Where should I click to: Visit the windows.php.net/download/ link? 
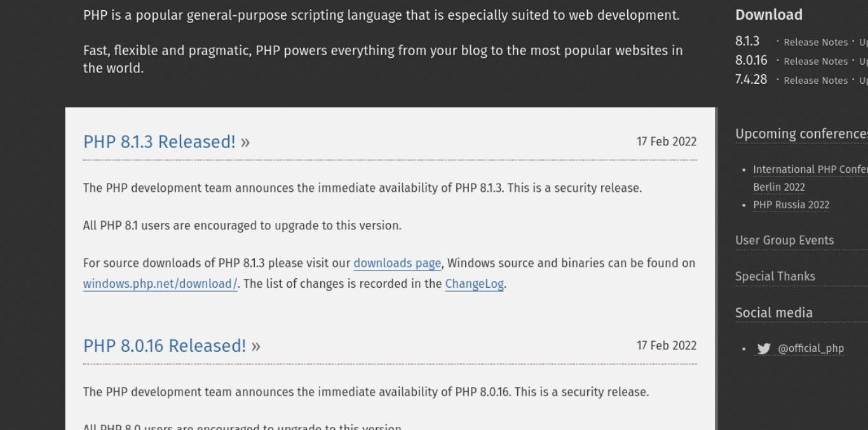coord(160,284)
